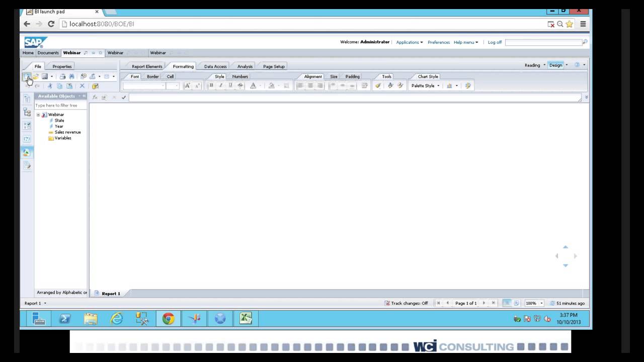Click the Copy icon
This screenshot has width=644, height=362.
tap(59, 86)
